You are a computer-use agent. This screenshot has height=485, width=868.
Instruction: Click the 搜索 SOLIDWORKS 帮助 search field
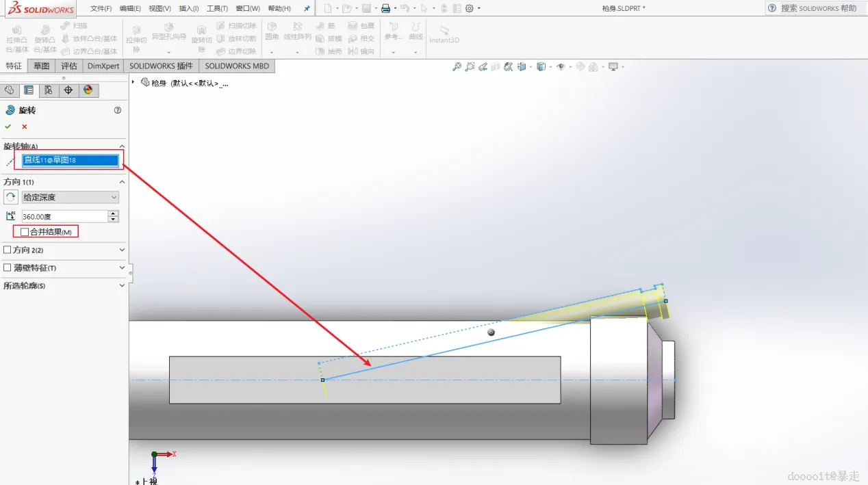pos(819,8)
